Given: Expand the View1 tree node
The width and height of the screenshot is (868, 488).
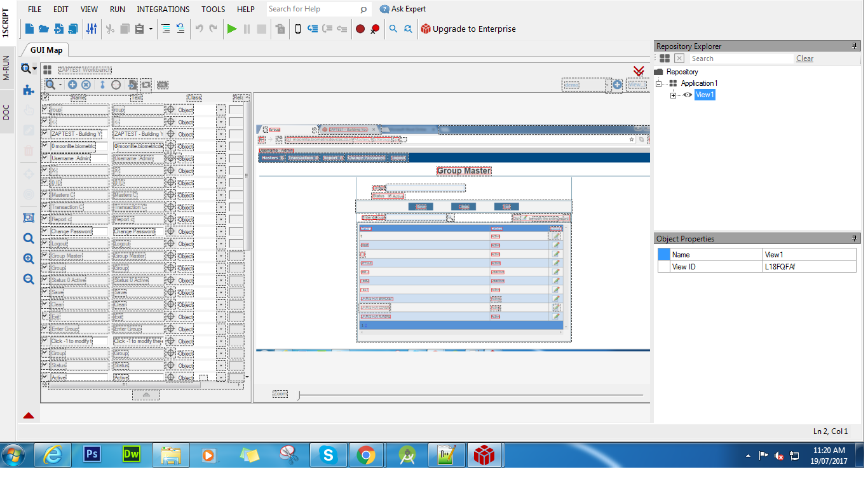Looking at the screenshot, I should (674, 95).
